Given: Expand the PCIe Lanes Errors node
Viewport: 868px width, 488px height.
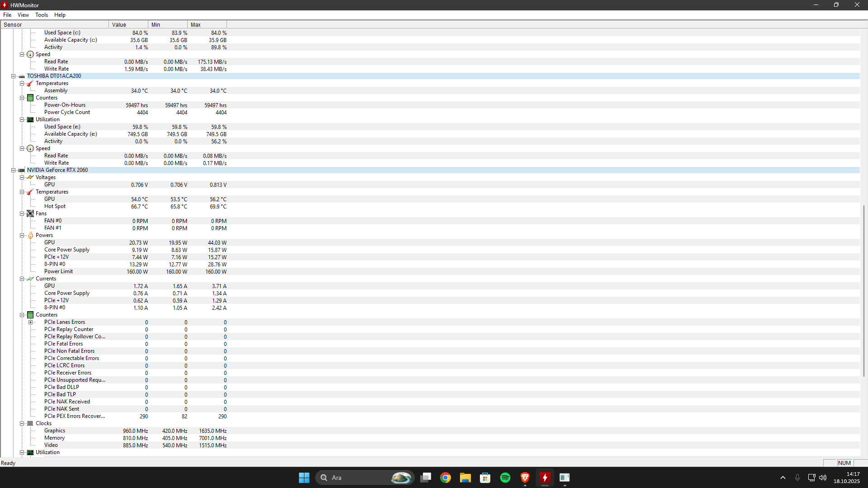Looking at the screenshot, I should click(30, 322).
